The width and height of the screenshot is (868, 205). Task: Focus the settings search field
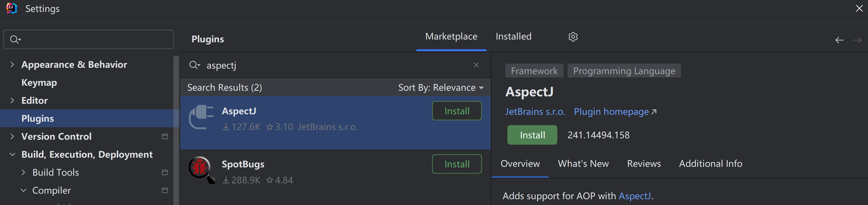click(89, 40)
